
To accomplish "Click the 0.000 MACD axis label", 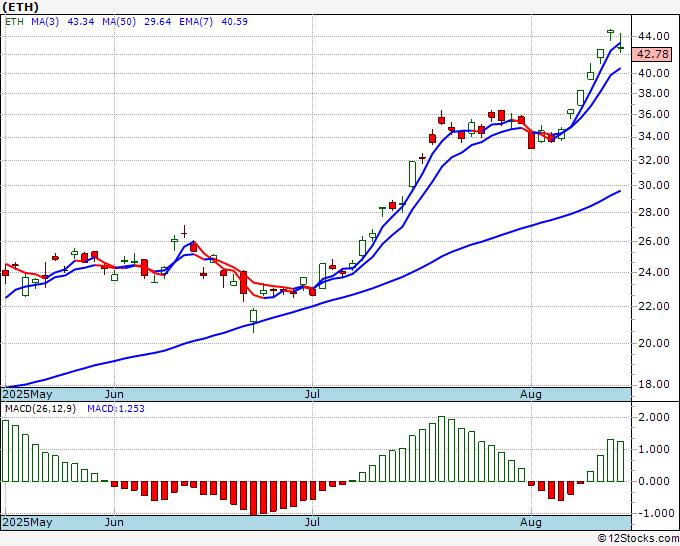I will tap(654, 481).
